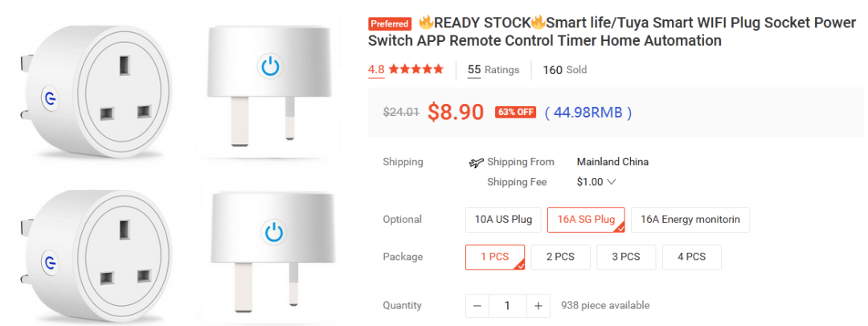Screen dimensions: 868x326
Task: Click the minus quantity button
Action: (477, 306)
